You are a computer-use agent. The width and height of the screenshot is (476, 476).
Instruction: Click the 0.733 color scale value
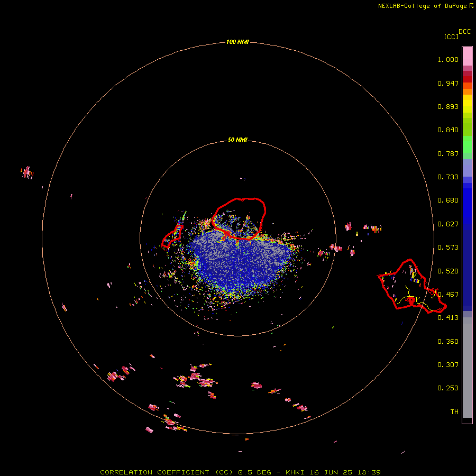point(448,177)
